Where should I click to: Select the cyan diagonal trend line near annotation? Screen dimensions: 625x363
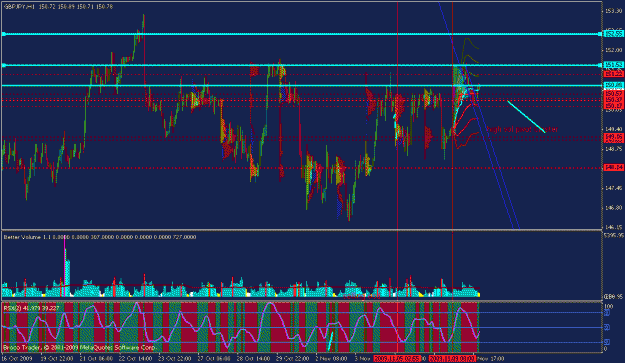point(526,117)
